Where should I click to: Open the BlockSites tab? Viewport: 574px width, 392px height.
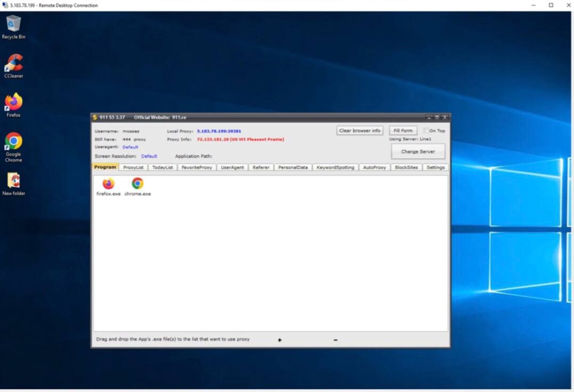(406, 168)
